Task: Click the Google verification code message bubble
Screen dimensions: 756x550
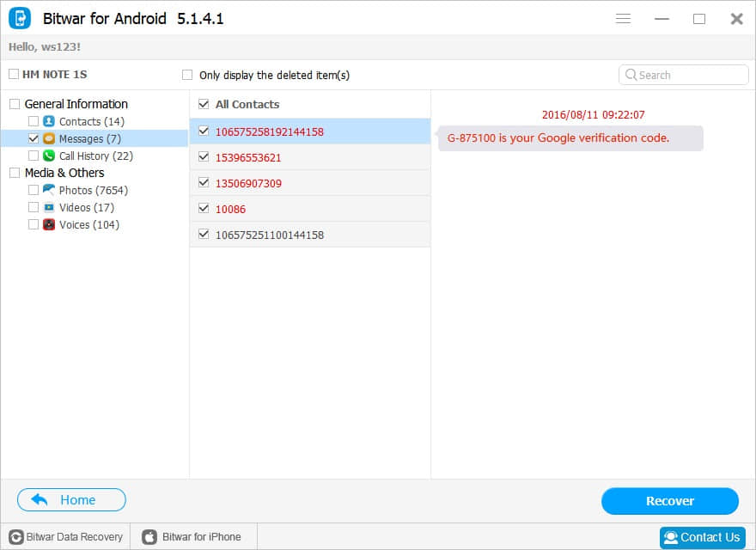Action: (570, 138)
